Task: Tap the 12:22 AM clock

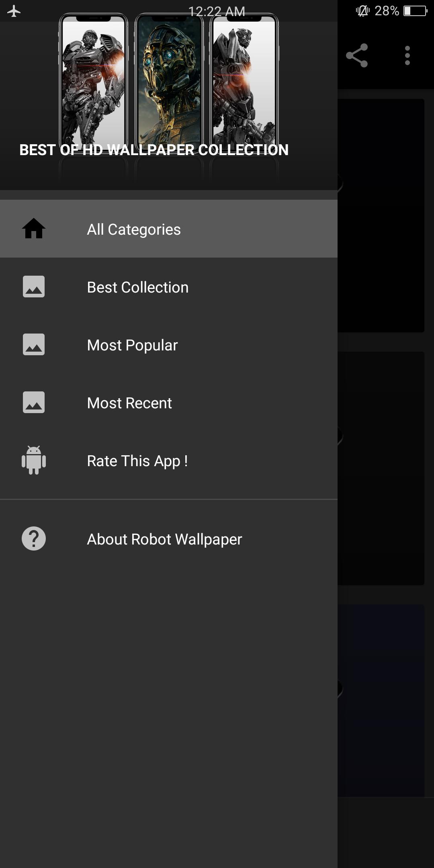Action: [217, 11]
